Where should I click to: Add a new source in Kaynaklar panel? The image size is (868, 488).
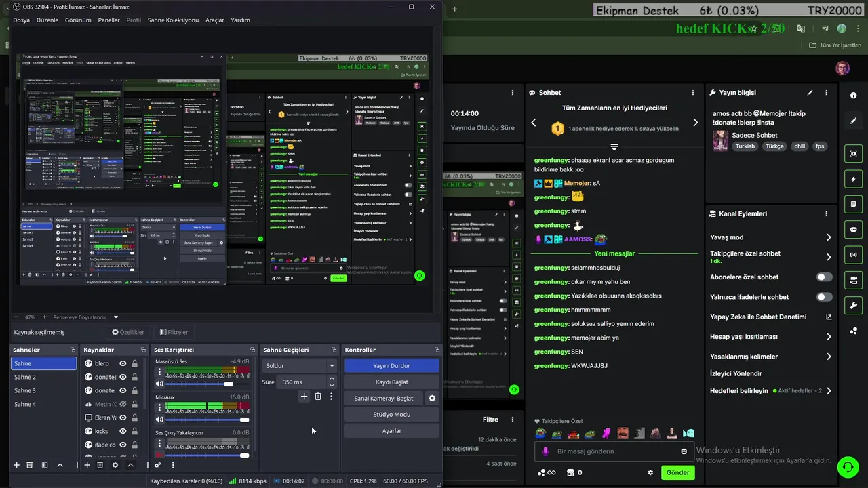tap(87, 465)
